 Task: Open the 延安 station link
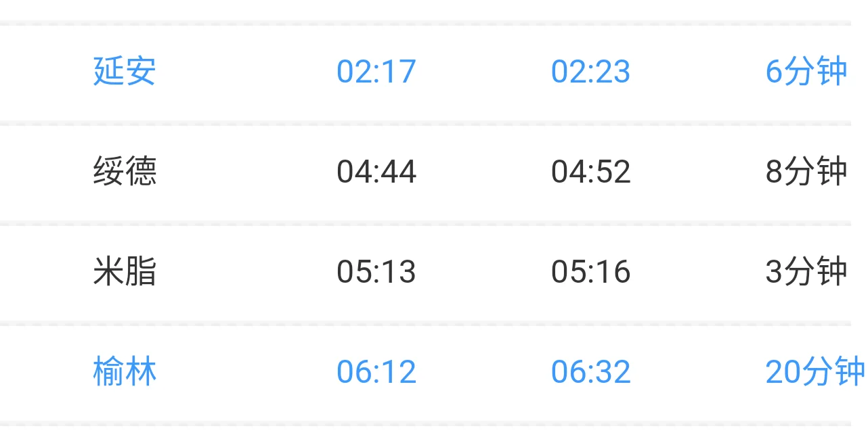tap(125, 71)
